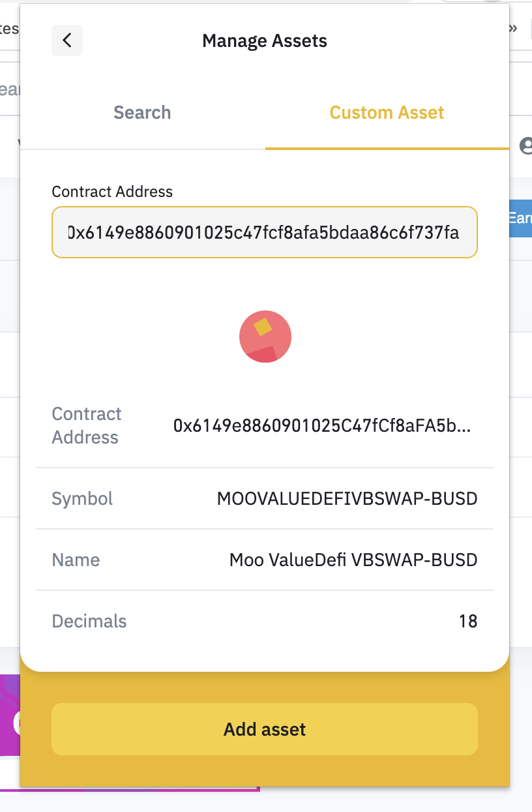Click the decimals value 18
Image resolution: width=532 pixels, height=812 pixels.
coord(468,621)
